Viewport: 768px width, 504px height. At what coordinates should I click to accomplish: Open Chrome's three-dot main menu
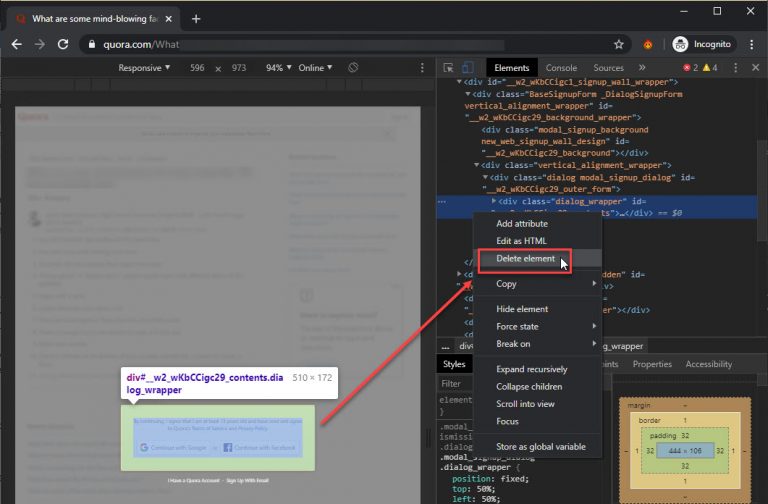tap(751, 45)
